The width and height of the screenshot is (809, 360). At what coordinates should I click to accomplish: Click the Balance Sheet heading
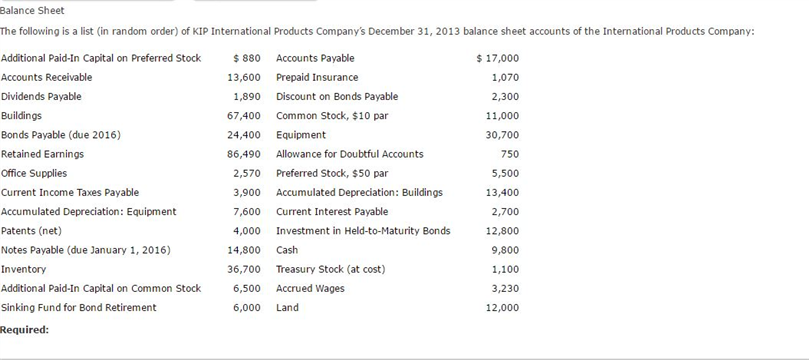(33, 10)
